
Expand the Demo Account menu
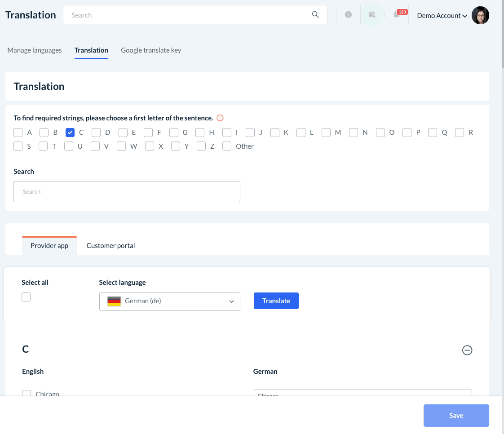pyautogui.click(x=442, y=15)
